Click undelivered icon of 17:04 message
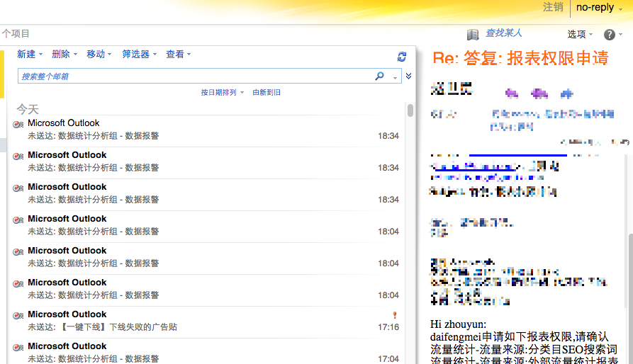 click(18, 348)
